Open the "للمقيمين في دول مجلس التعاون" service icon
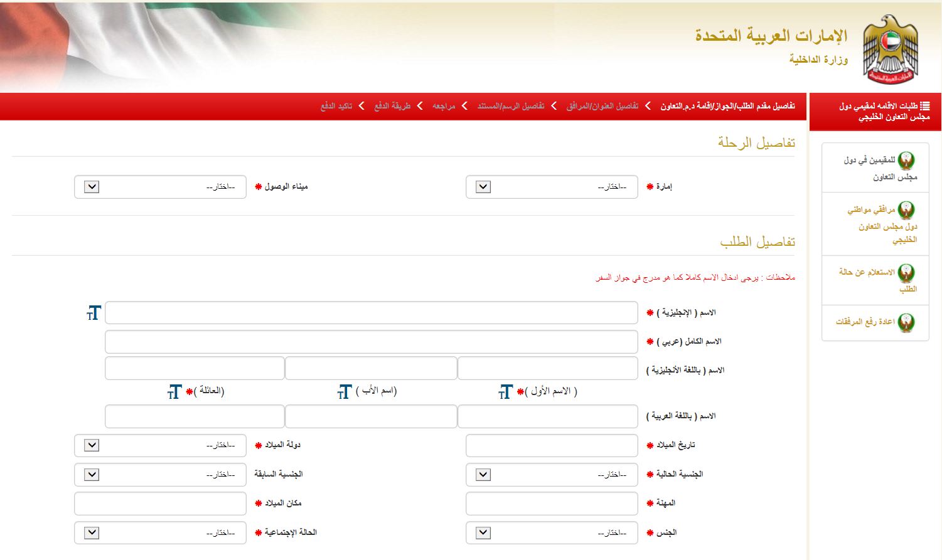The image size is (942, 560). pyautogui.click(x=906, y=159)
